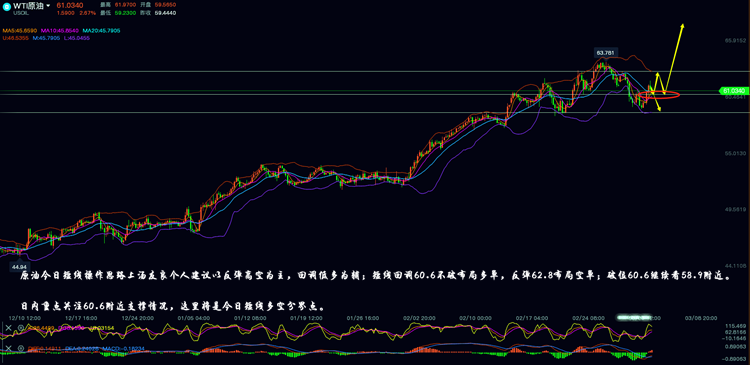Select the MA20:45.7905 moving average legend
This screenshot has width=750, height=365.
click(x=101, y=31)
